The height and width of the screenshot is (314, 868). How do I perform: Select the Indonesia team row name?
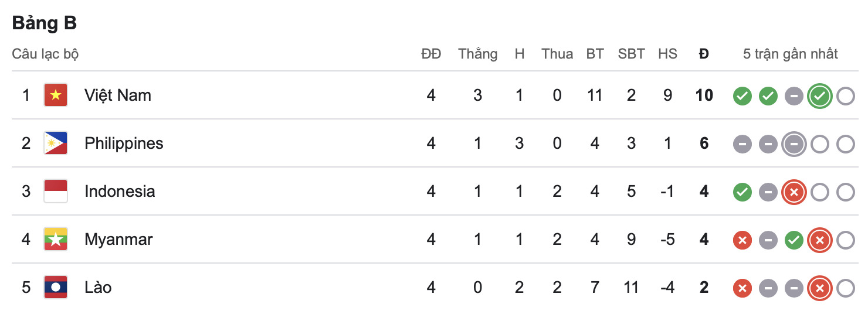click(x=120, y=192)
